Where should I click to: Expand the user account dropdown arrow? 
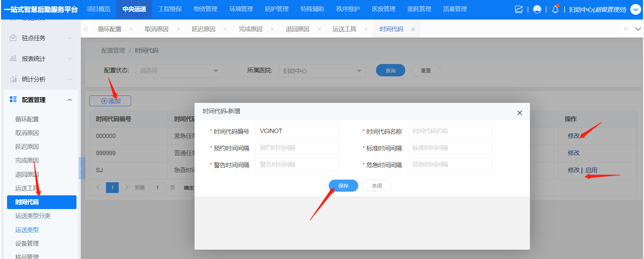[x=636, y=9]
